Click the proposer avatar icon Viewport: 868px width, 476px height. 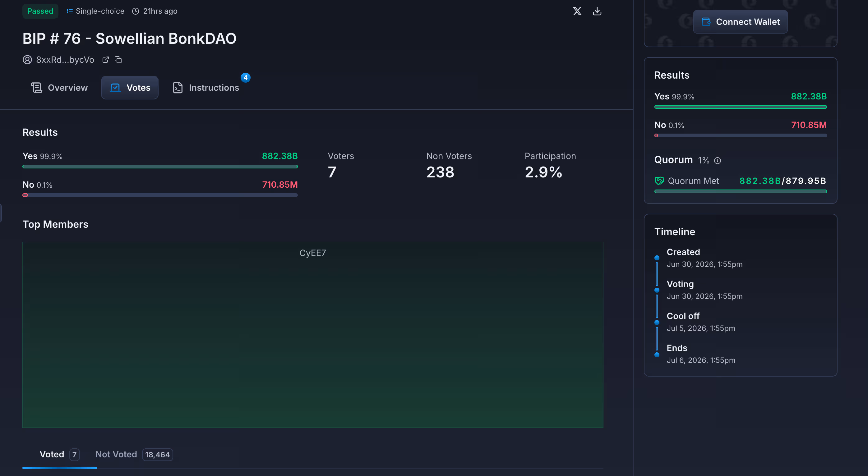27,60
